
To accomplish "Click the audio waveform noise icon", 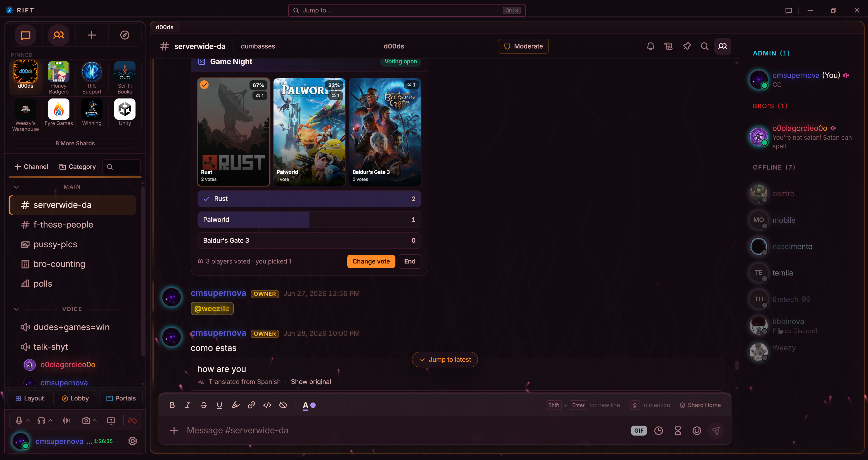I will coord(66,421).
